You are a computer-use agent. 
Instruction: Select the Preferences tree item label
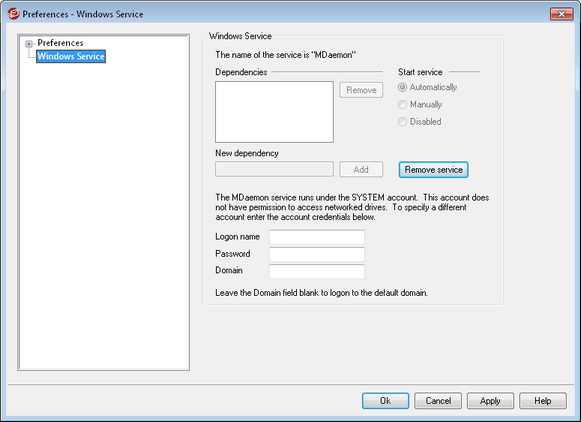(x=60, y=43)
